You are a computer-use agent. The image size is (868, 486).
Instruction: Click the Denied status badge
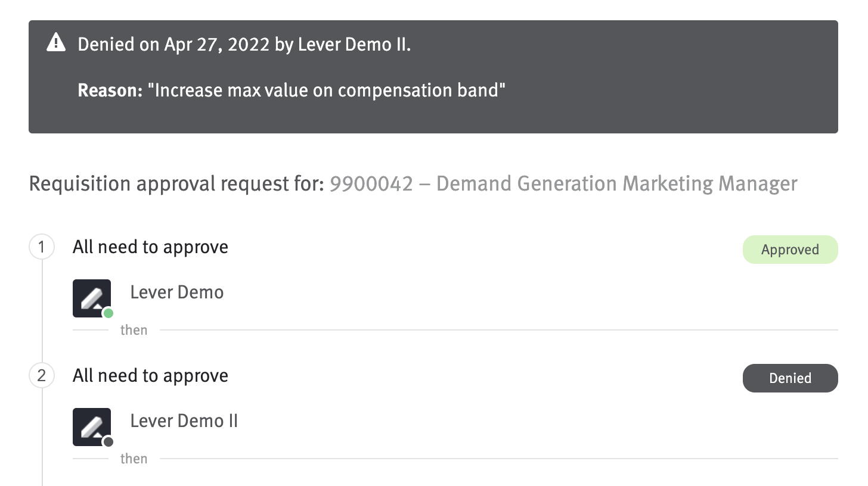(790, 378)
